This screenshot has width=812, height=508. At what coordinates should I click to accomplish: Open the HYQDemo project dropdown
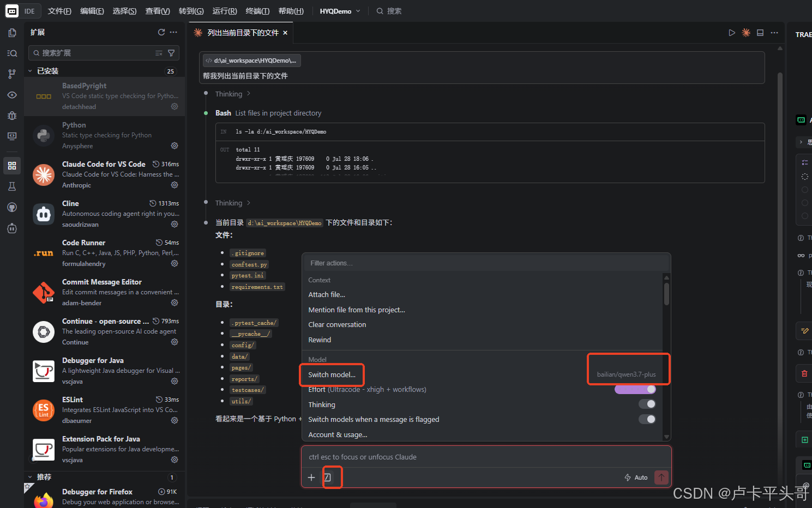point(340,11)
